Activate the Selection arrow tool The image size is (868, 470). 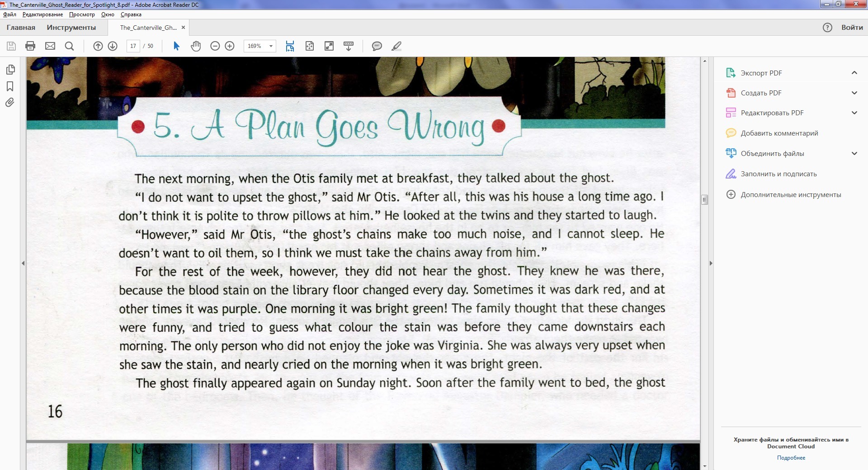176,46
